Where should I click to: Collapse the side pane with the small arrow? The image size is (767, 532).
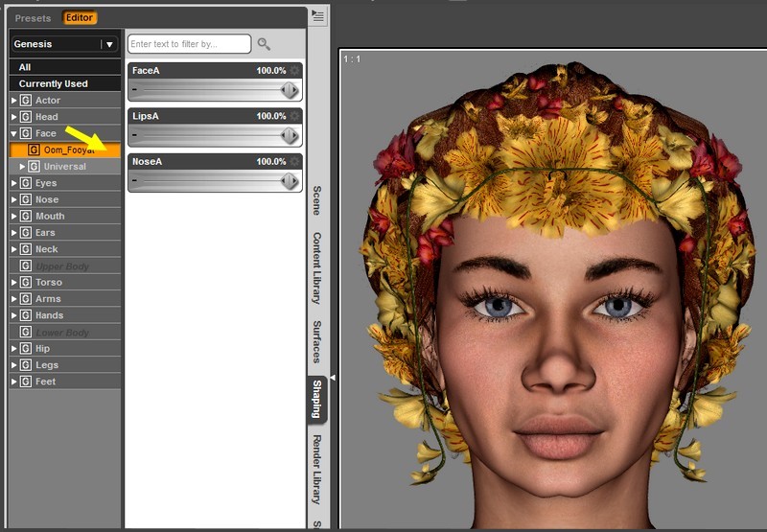pyautogui.click(x=333, y=378)
